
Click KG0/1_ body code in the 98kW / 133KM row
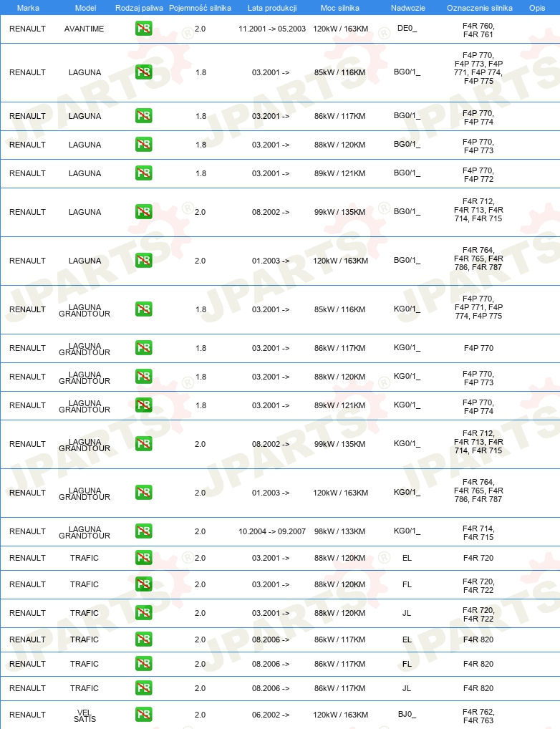click(x=407, y=531)
